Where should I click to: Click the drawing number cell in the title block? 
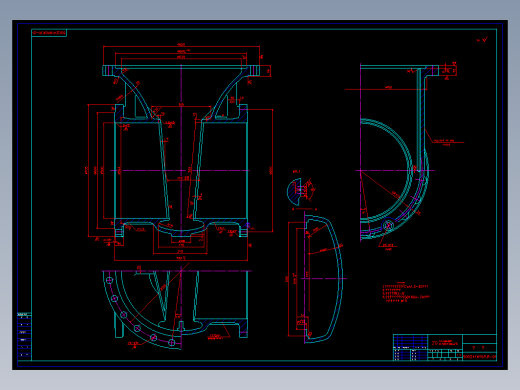pos(479,356)
